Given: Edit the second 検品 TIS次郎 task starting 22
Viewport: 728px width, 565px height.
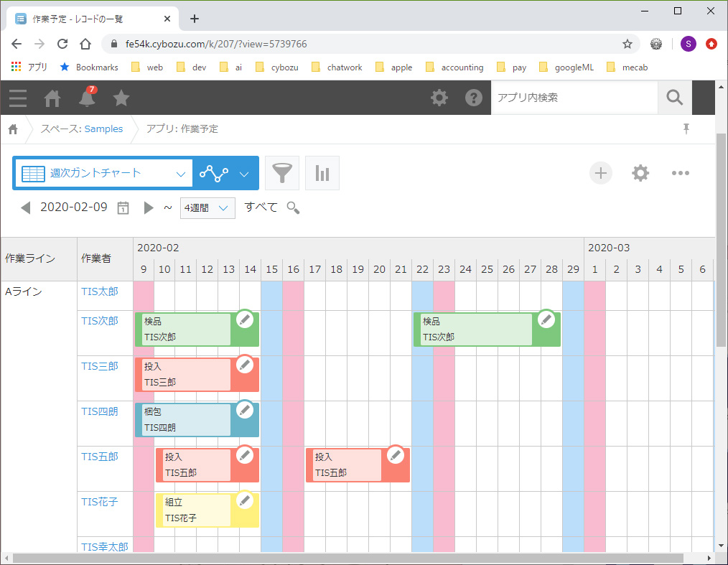Looking at the screenshot, I should (546, 319).
